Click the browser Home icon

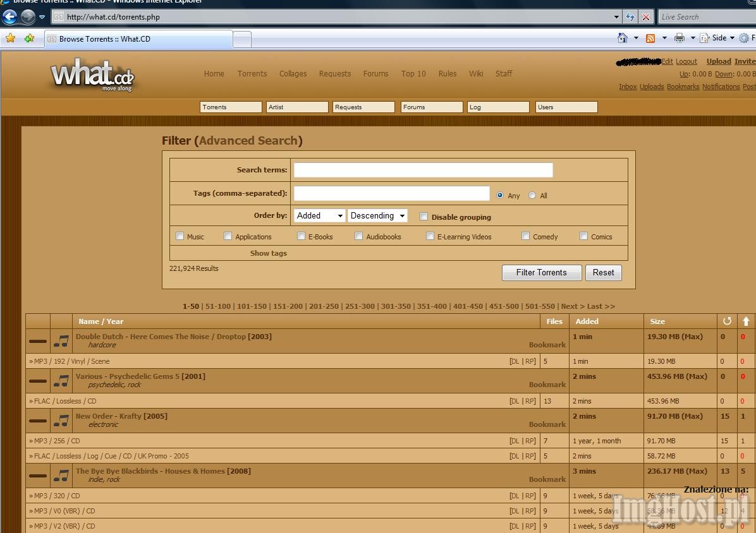pos(623,37)
